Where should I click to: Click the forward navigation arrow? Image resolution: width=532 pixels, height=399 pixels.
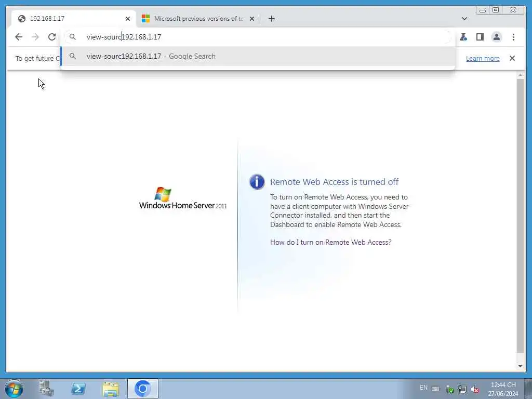(x=35, y=37)
